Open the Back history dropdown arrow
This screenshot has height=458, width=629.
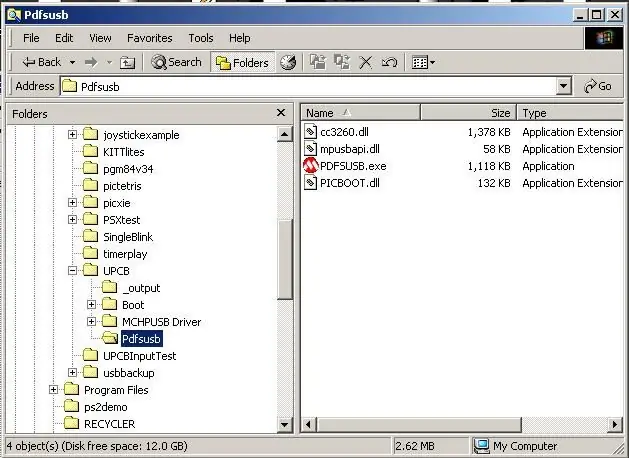pos(72,63)
